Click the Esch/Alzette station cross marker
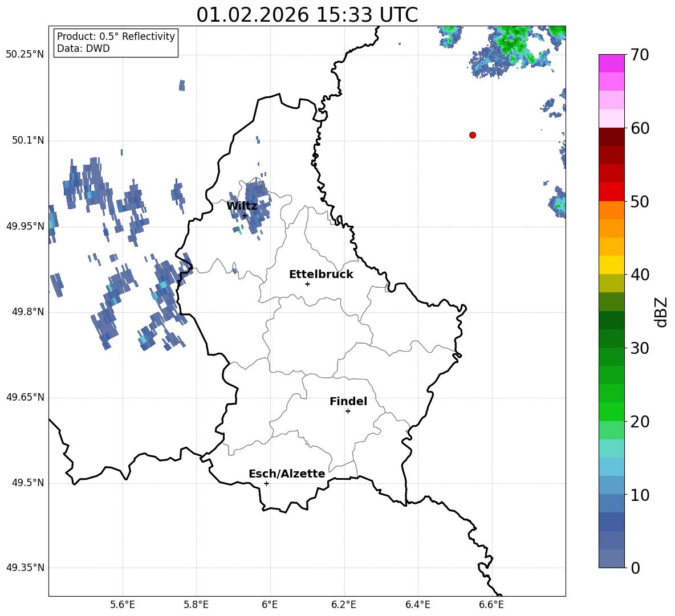 coord(266,483)
